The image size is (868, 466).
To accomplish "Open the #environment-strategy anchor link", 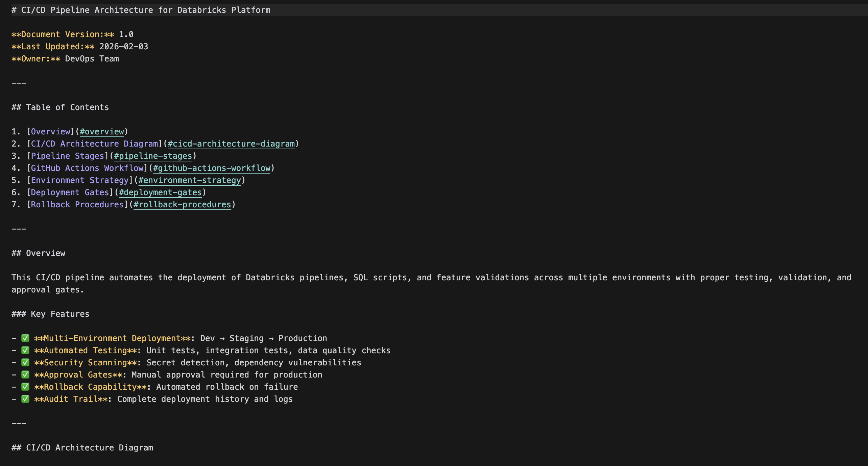I will pos(189,180).
